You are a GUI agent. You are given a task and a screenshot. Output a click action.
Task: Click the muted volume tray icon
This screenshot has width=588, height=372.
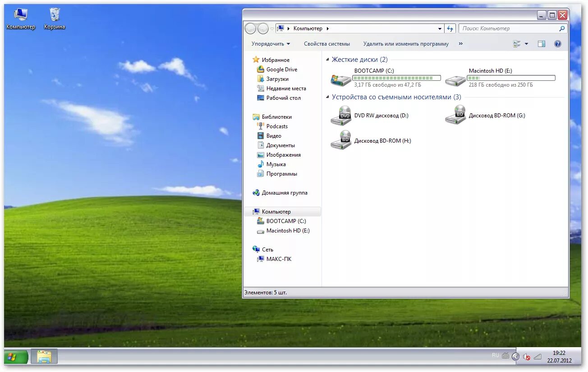tap(526, 357)
